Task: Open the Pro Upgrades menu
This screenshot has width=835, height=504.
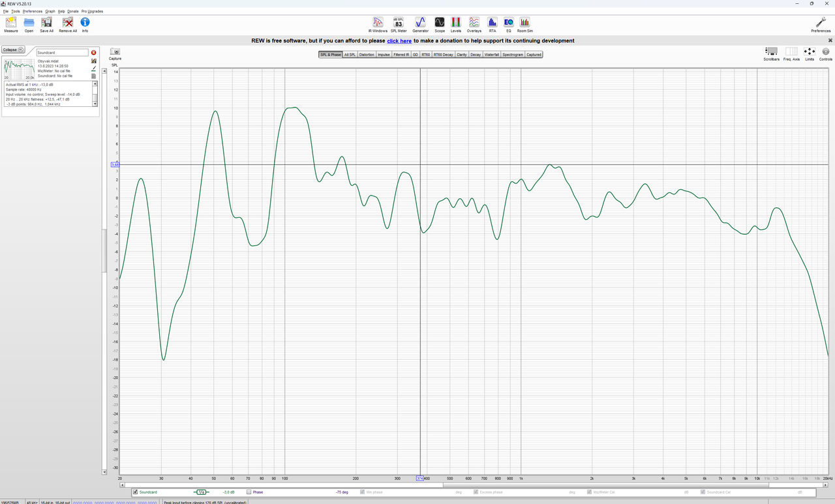Action: pos(92,11)
